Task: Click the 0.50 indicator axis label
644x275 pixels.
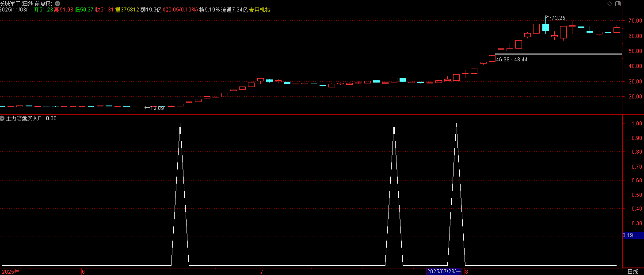Action: pos(636,195)
